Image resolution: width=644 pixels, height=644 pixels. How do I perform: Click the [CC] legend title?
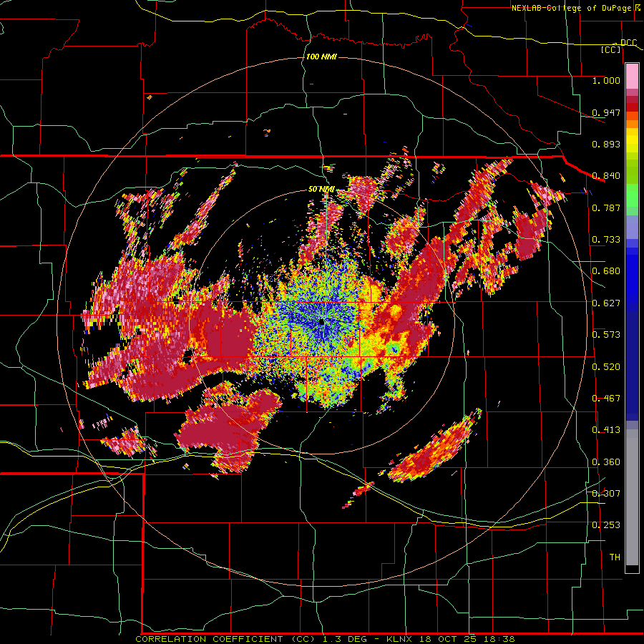(x=611, y=49)
